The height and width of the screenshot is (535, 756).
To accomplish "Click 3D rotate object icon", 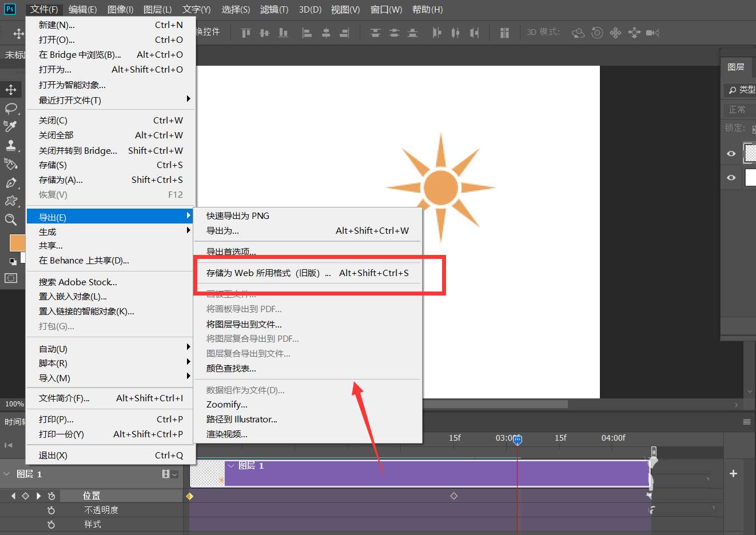I will click(x=578, y=33).
